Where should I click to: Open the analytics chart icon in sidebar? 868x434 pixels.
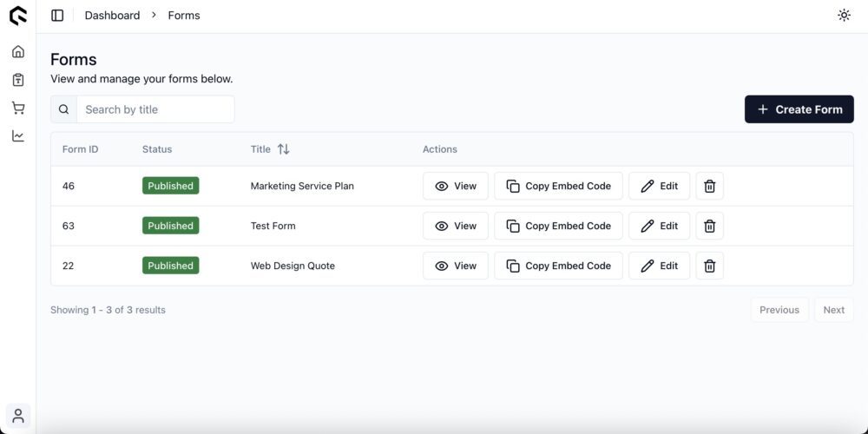(x=18, y=135)
